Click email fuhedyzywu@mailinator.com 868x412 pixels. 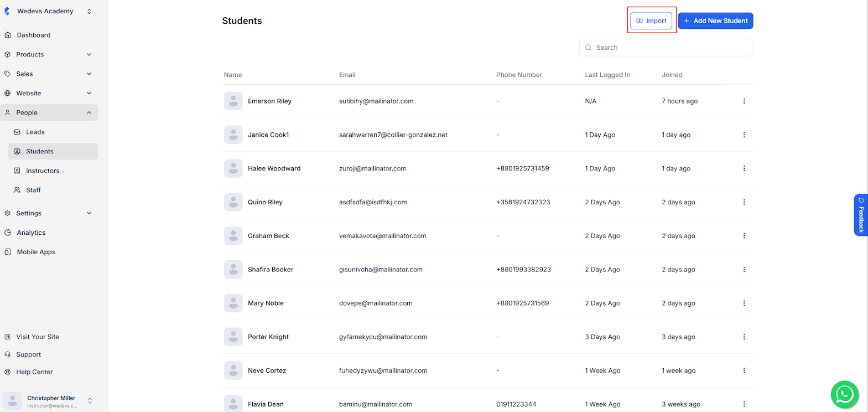383,370
